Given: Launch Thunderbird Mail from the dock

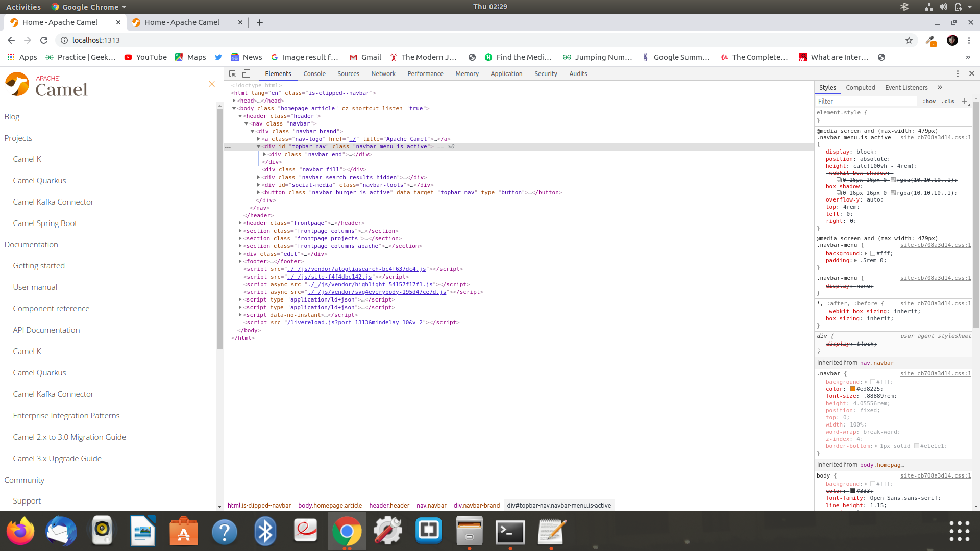Looking at the screenshot, I should click(x=61, y=531).
